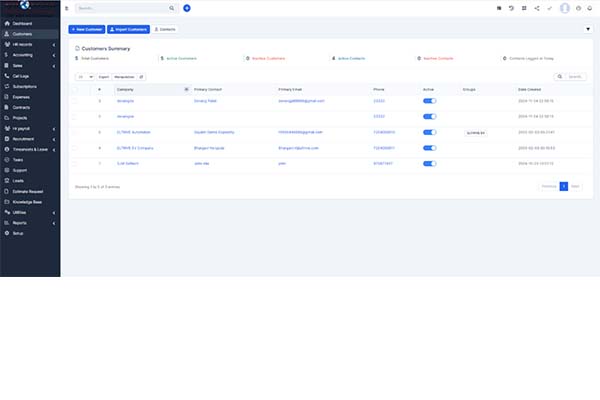Click the Manipulation button
Image resolution: width=600 pixels, height=400 pixels.
[124, 77]
